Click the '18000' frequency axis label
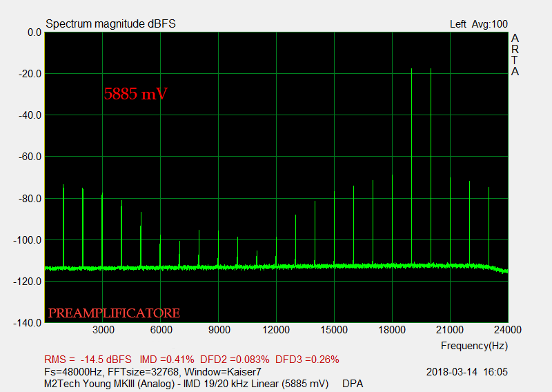Viewport: 552px width, 392px height. click(392, 330)
